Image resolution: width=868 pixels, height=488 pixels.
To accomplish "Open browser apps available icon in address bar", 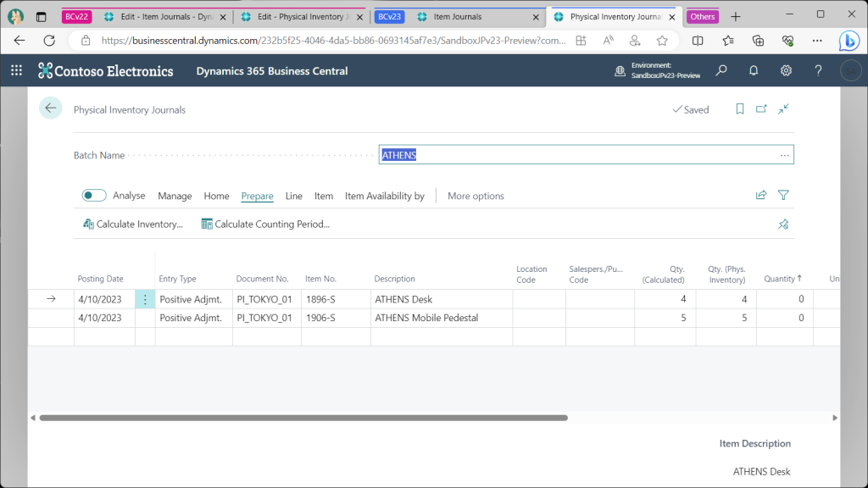I will 581,41.
